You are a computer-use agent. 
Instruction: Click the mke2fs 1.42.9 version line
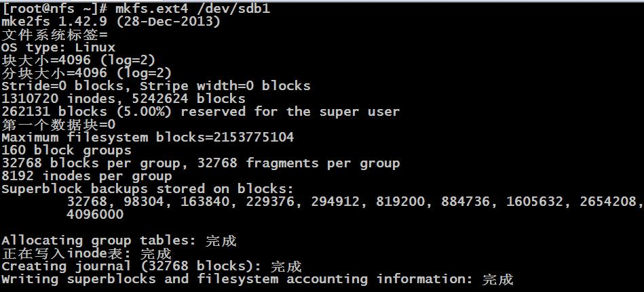pos(111,21)
